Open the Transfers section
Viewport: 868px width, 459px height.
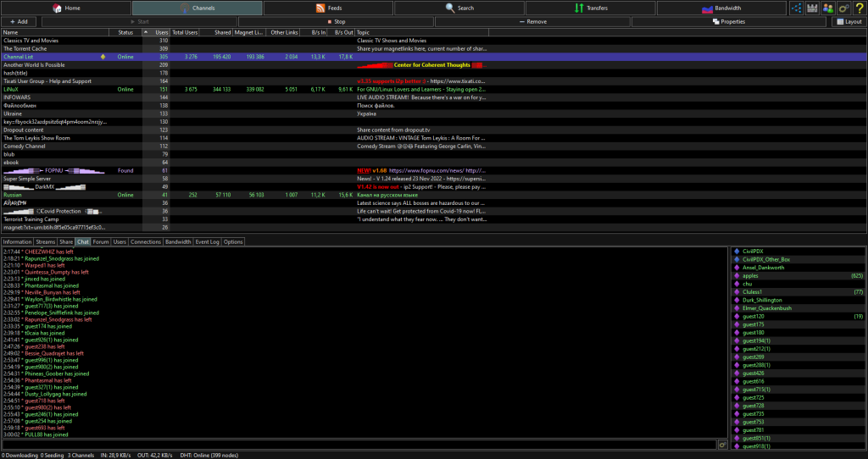pos(591,8)
